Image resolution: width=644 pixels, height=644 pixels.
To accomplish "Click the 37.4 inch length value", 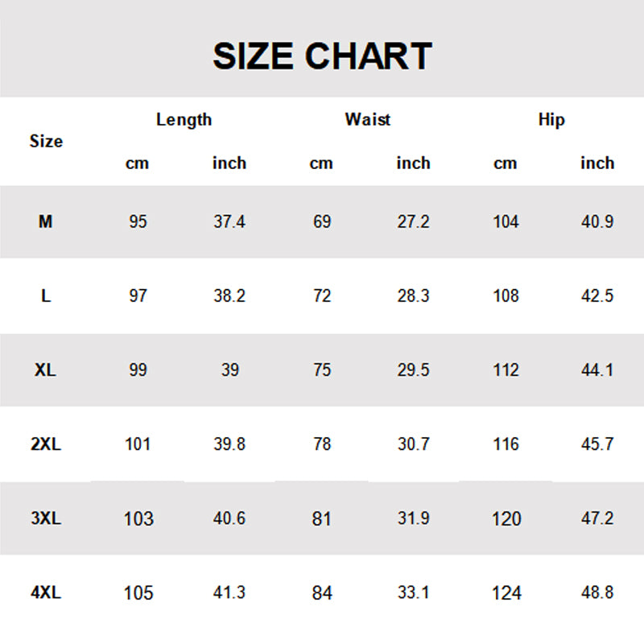I will (x=229, y=221).
